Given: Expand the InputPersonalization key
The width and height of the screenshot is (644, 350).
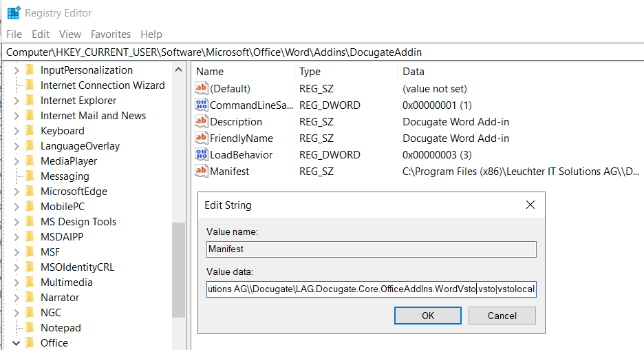Looking at the screenshot, I should pos(17,70).
